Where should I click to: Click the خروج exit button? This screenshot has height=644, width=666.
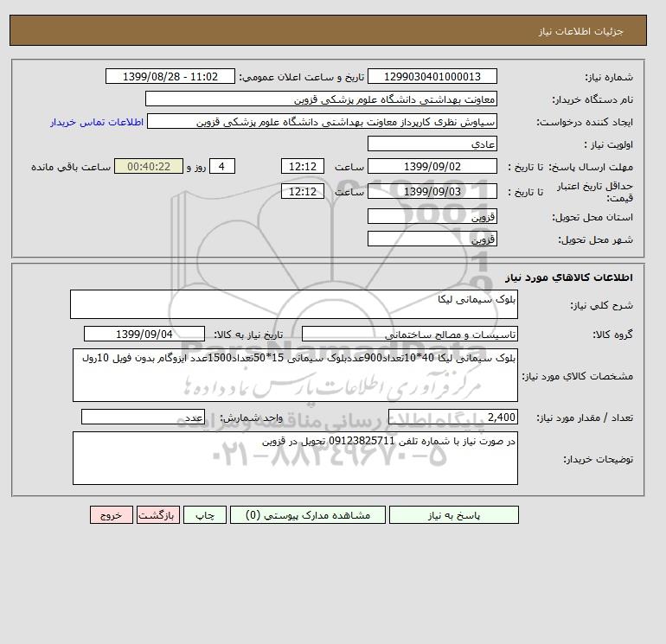[112, 514]
